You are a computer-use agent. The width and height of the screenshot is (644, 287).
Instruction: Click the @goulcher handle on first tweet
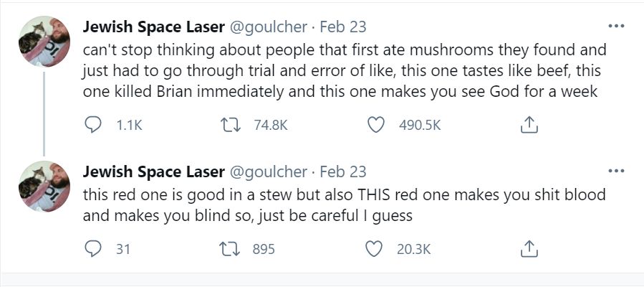(x=267, y=27)
